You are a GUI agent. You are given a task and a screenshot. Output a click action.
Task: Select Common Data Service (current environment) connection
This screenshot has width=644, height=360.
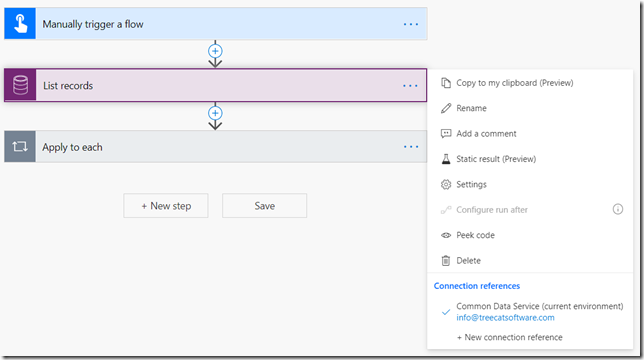pyautogui.click(x=540, y=306)
